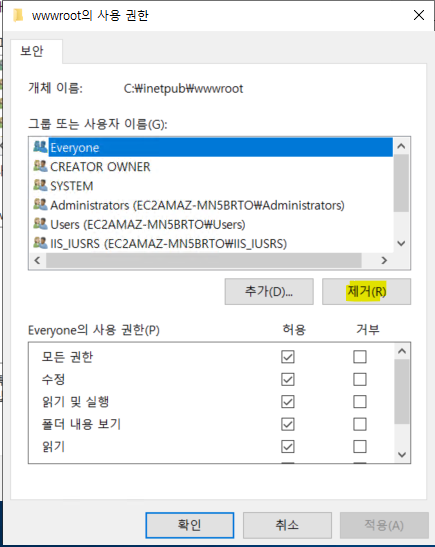The width and height of the screenshot is (435, 547).
Task: Toggle 읽기 및 실행 deny checkbox
Action: click(360, 402)
